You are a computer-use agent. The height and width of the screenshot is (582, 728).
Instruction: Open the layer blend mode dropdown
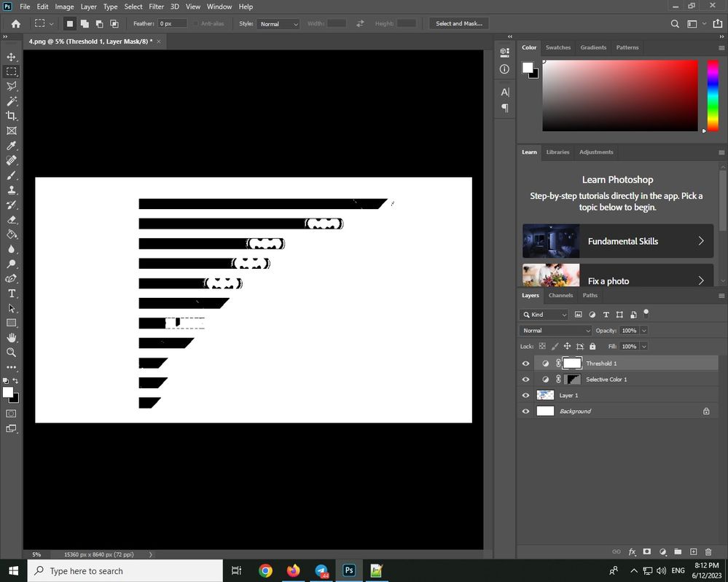(555, 331)
